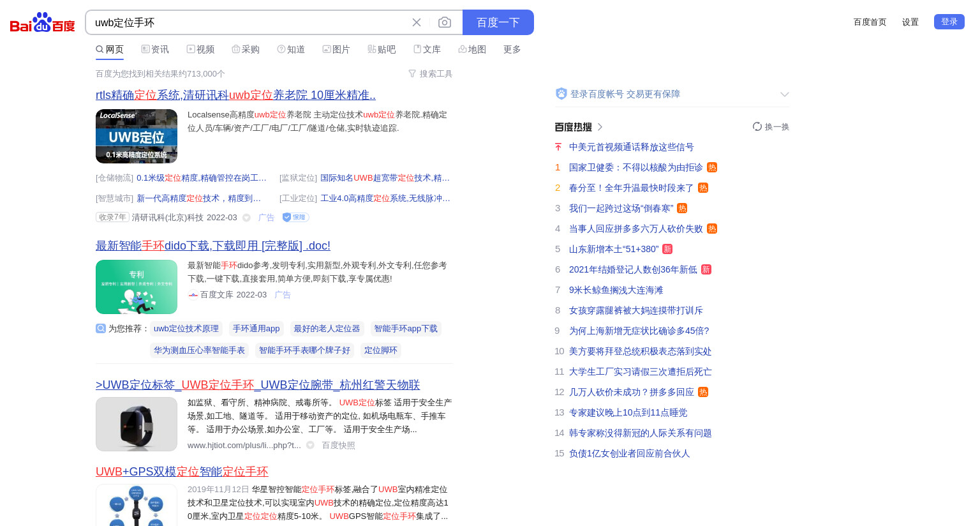Click the 为您推荐 search icon
Viewport: 980px width, 526px height.
click(101, 329)
